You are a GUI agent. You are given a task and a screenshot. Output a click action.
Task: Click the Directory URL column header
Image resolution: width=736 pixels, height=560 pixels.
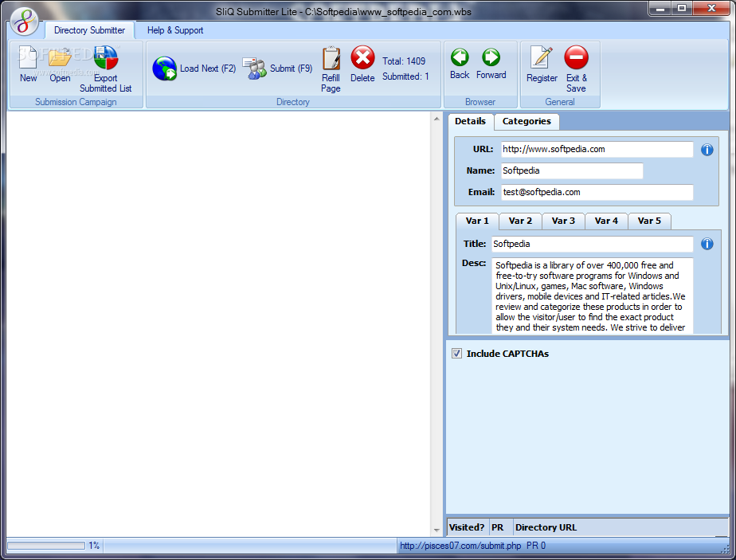[621, 527]
